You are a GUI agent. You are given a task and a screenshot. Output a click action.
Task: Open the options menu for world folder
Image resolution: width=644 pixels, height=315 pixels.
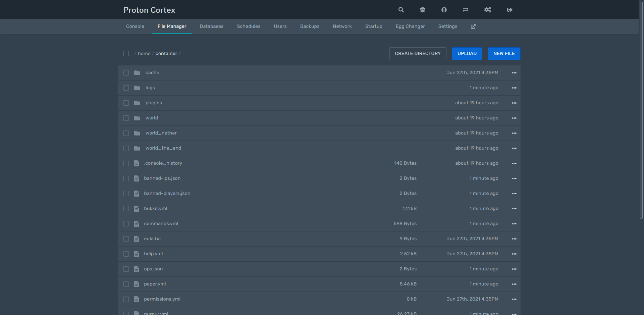(514, 118)
